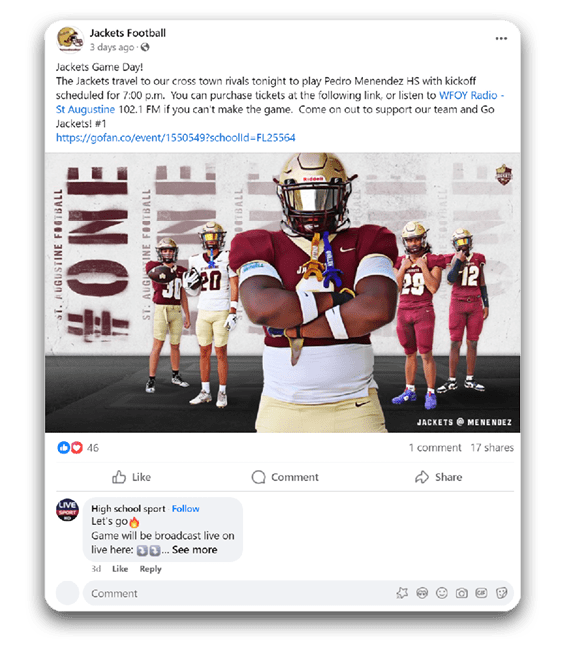Screen dimensions: 572x645
Task: Click the Comment text input field
Action: pos(239,594)
